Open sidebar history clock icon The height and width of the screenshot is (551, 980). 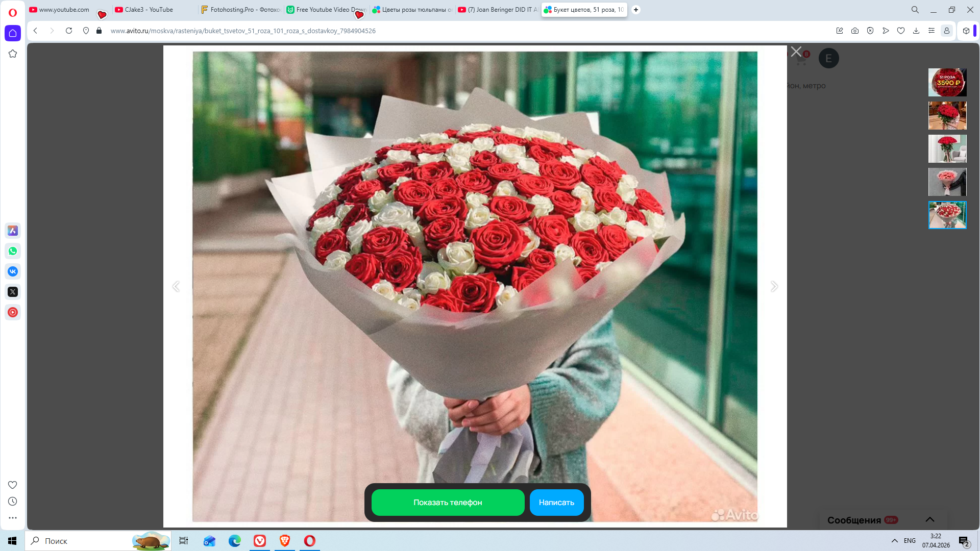(x=13, y=502)
